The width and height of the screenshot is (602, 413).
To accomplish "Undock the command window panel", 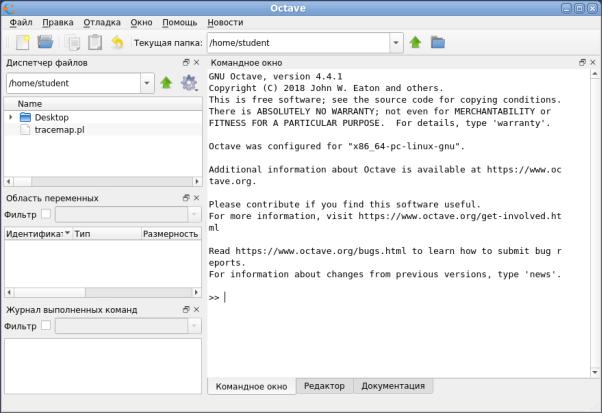I will tap(582, 62).
